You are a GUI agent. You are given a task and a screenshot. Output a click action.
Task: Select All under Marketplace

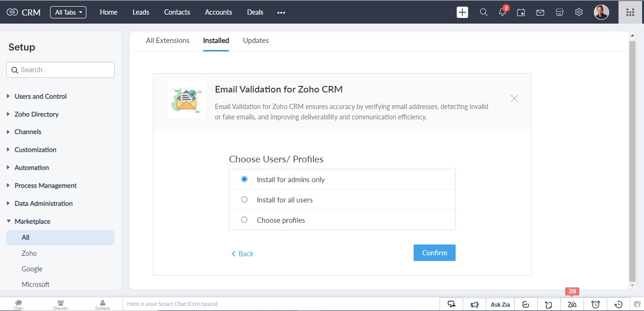click(60, 237)
